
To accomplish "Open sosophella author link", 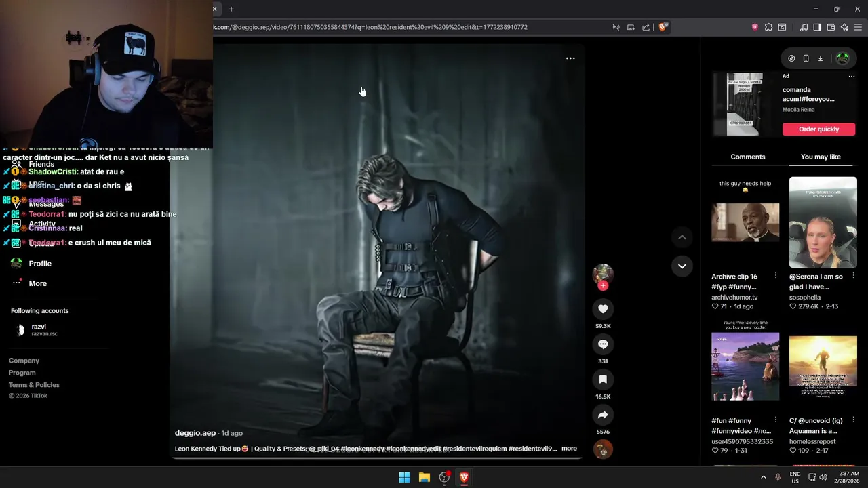I will pyautogui.click(x=805, y=297).
